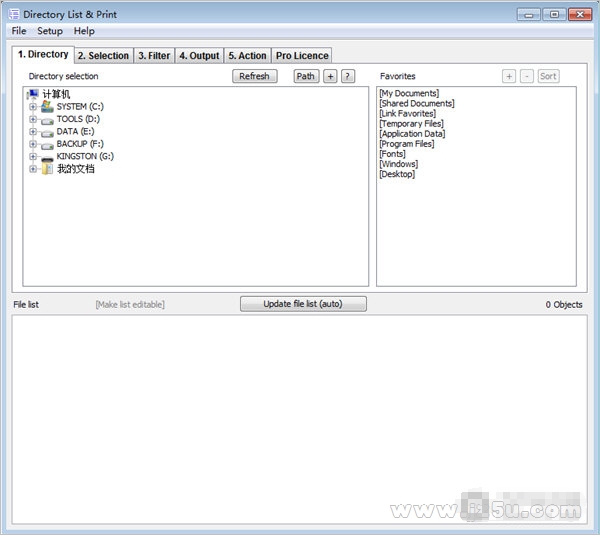Select 我的文档 label in tree
The image size is (600, 535).
76,169
